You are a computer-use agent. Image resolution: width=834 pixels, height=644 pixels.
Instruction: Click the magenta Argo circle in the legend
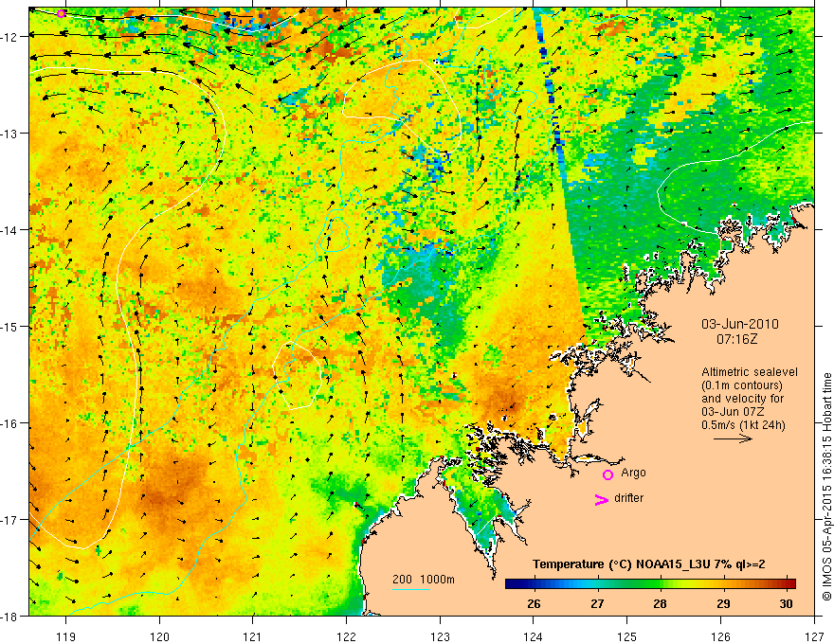(607, 474)
